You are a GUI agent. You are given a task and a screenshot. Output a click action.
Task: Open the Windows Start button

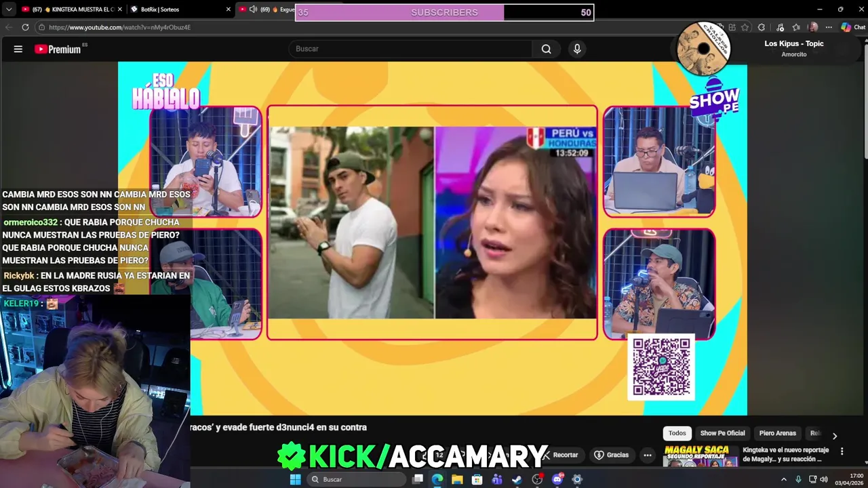click(296, 479)
